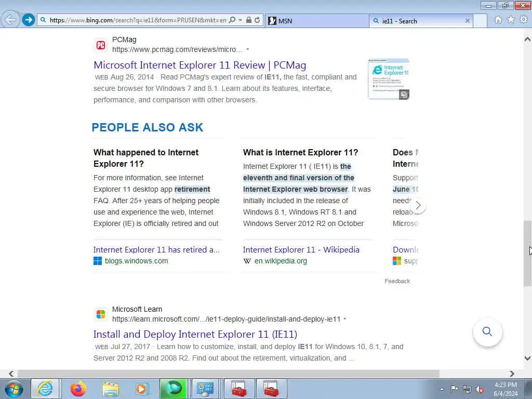
Task: Open Action Center flag tray icon
Action: tap(454, 389)
